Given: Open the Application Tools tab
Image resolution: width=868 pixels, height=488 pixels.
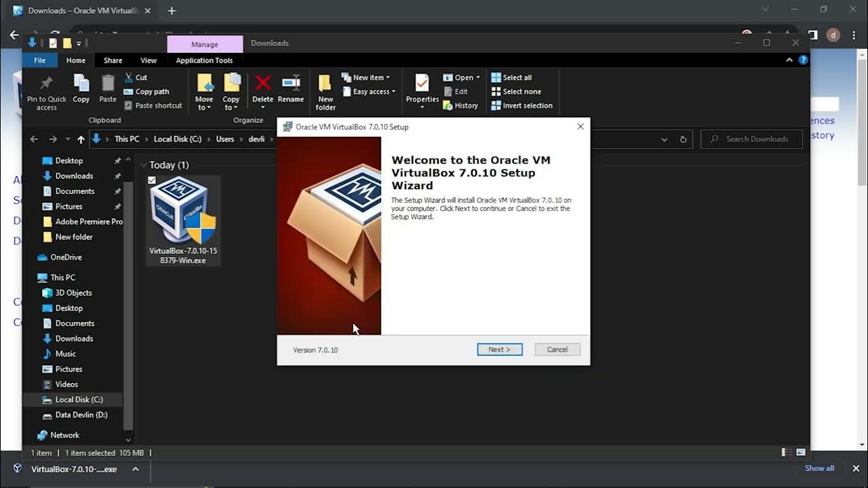Looking at the screenshot, I should (204, 60).
